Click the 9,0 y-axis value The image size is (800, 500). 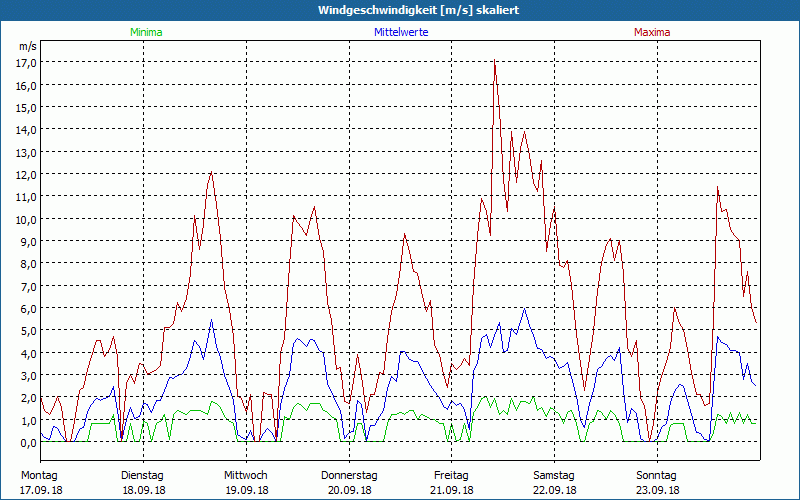tap(28, 241)
